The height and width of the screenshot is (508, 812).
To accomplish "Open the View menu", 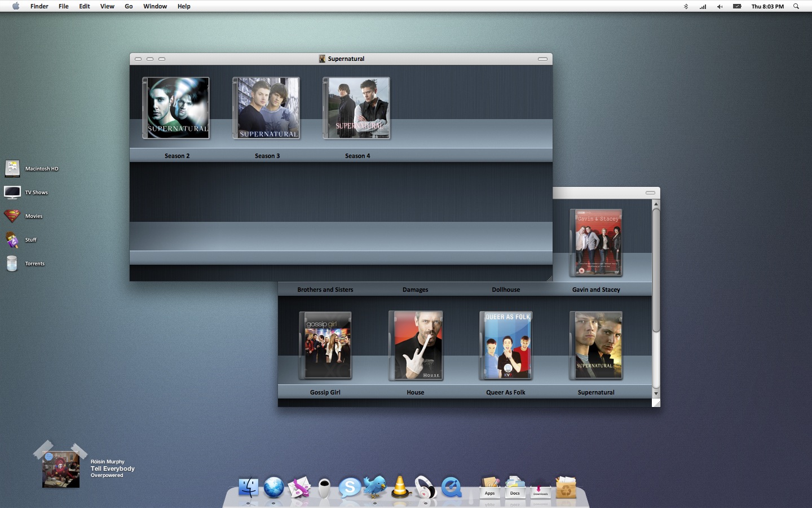I will [x=107, y=6].
